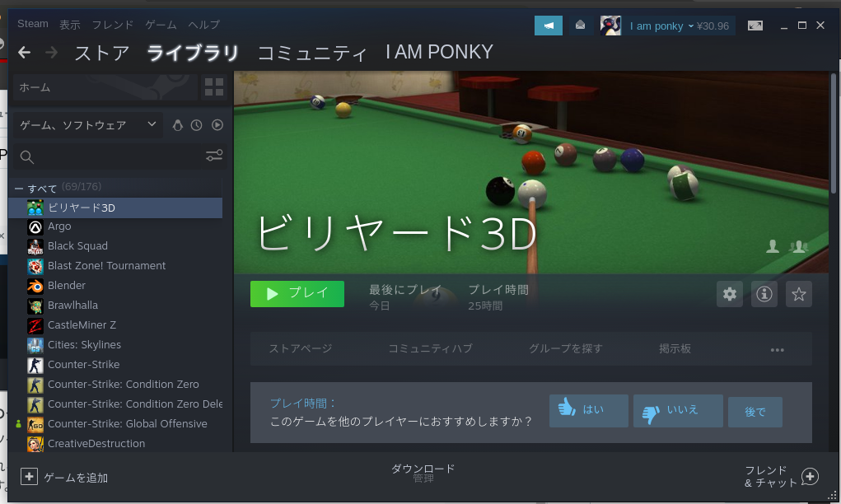Open the ヘルプ menu
Screen dimensions: 841x504
[203, 25]
